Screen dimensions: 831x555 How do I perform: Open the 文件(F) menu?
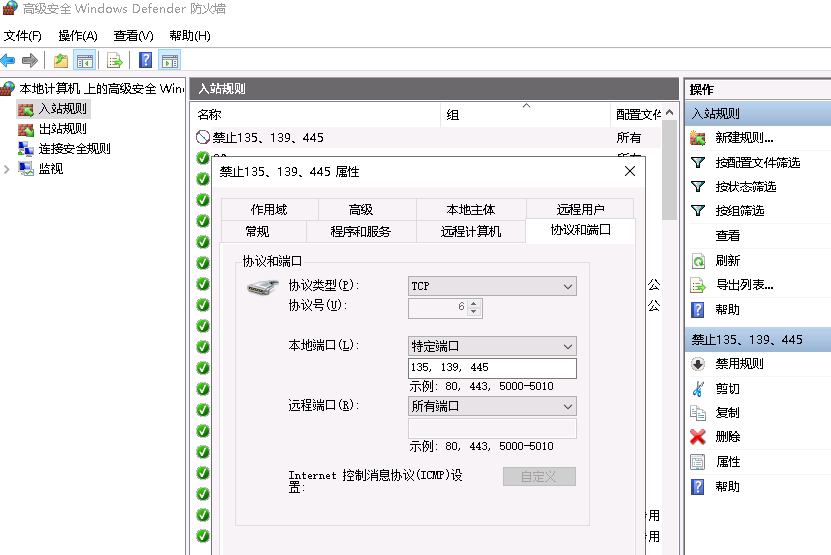(22, 36)
